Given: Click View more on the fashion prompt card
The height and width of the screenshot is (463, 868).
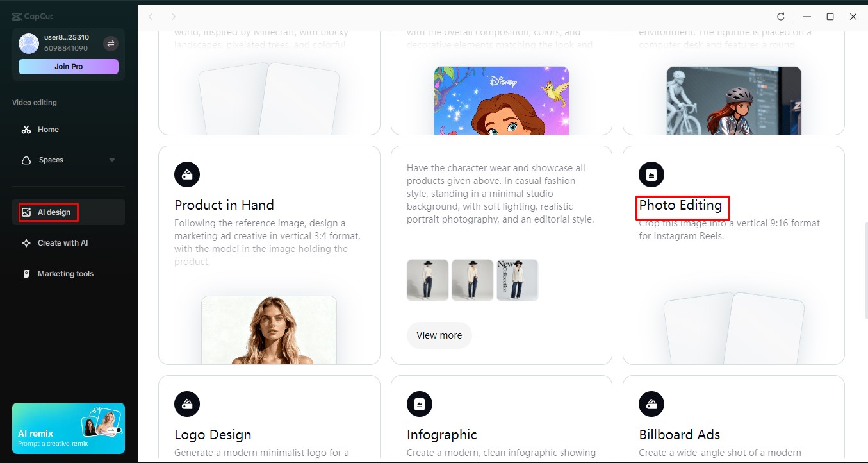Looking at the screenshot, I should [x=438, y=335].
